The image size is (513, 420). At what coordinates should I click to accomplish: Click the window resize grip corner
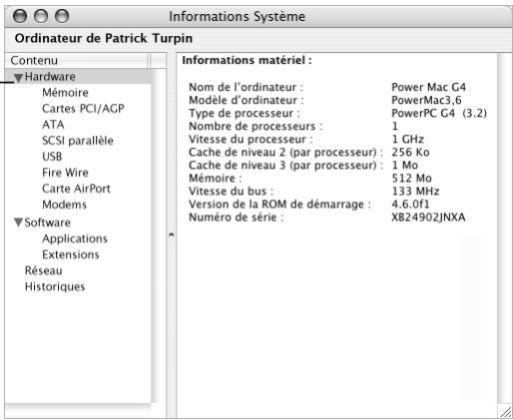tap(506, 412)
